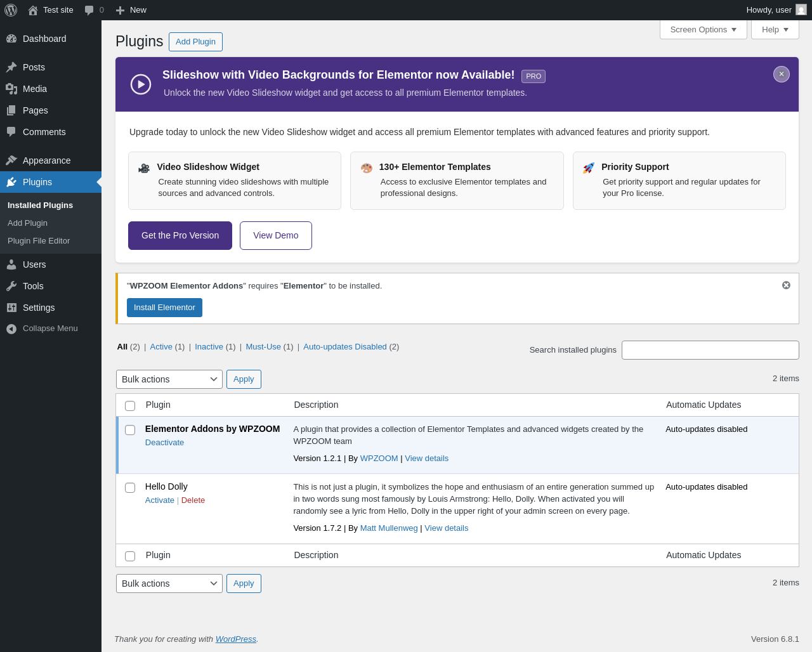Click the Settings sliders icon

point(11,308)
